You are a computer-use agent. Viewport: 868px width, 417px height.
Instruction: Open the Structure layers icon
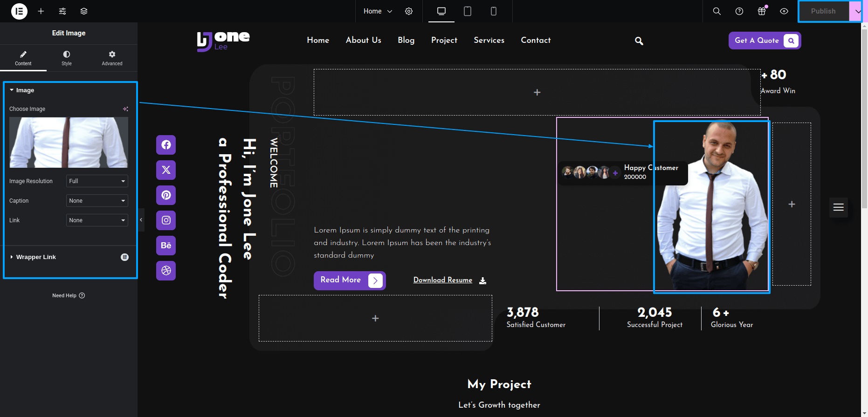pos(84,11)
